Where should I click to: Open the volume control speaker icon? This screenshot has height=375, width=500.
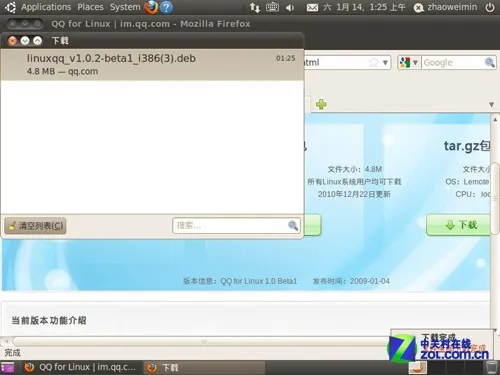click(x=290, y=7)
